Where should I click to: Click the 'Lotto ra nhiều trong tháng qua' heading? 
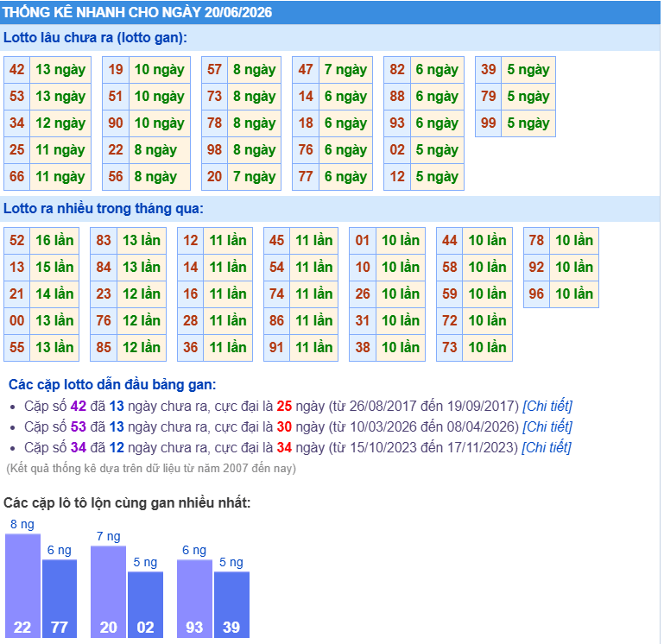pos(104,209)
